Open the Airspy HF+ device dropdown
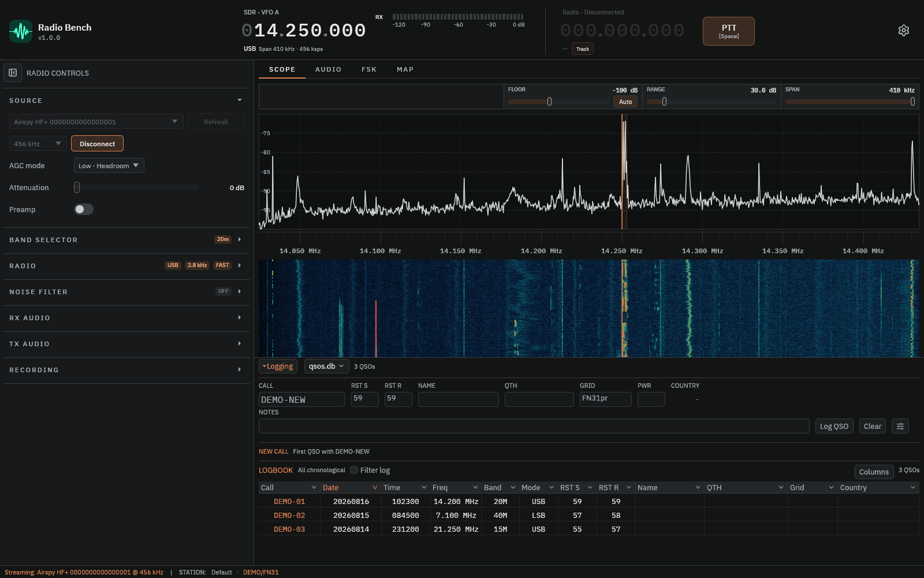The height and width of the screenshot is (578, 924). pyautogui.click(x=96, y=121)
